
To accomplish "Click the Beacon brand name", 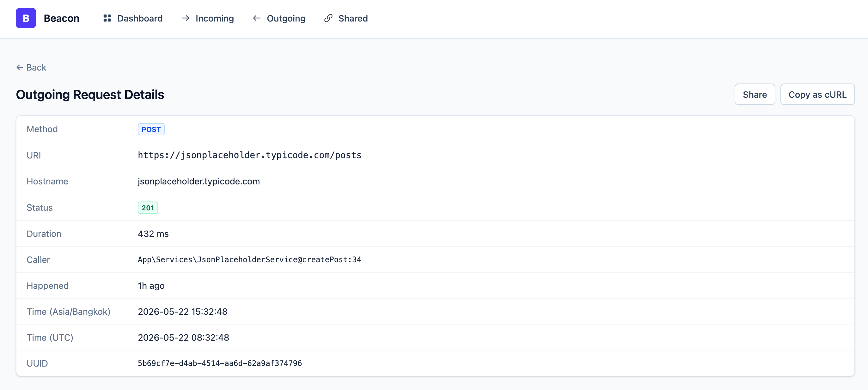I will (61, 18).
